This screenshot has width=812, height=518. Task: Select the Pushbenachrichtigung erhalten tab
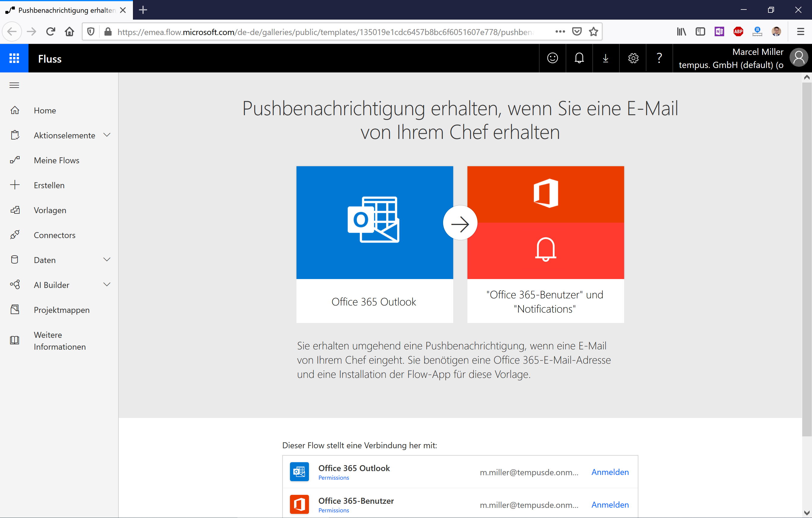tap(66, 10)
